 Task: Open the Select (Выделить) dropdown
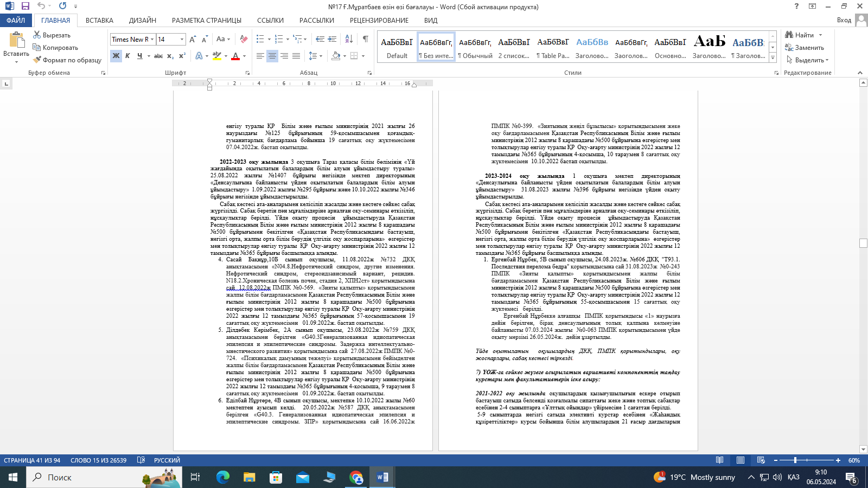point(807,60)
